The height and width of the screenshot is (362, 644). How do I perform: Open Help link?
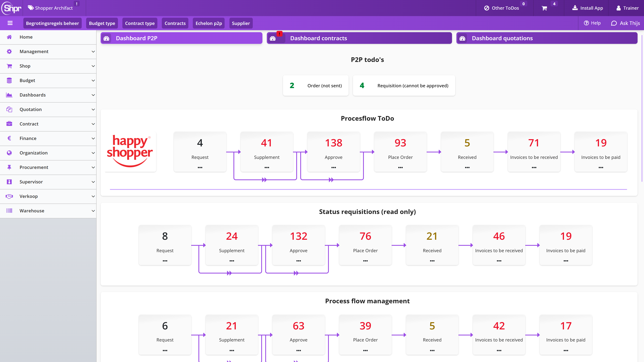(x=592, y=23)
